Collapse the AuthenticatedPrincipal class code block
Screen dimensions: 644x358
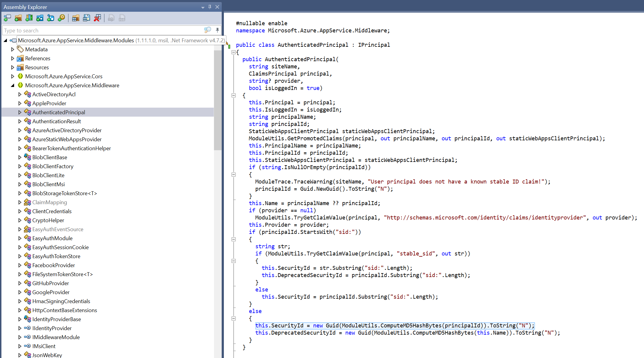click(x=233, y=52)
